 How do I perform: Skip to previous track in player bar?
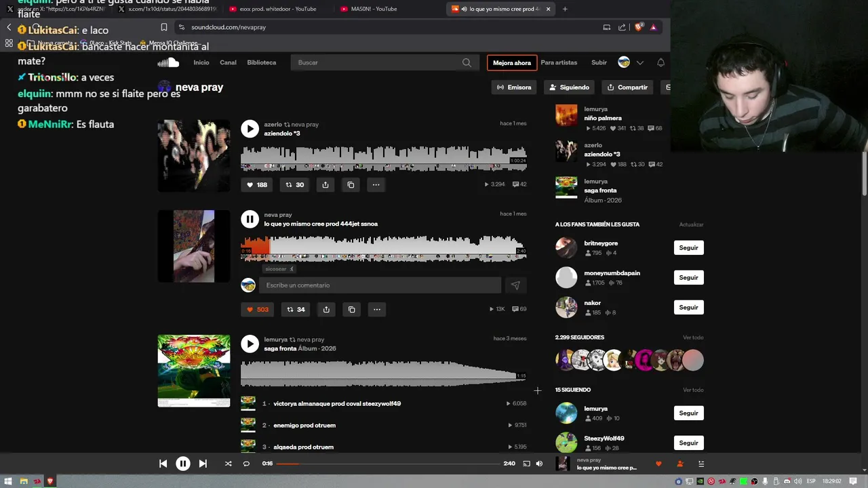click(x=163, y=464)
